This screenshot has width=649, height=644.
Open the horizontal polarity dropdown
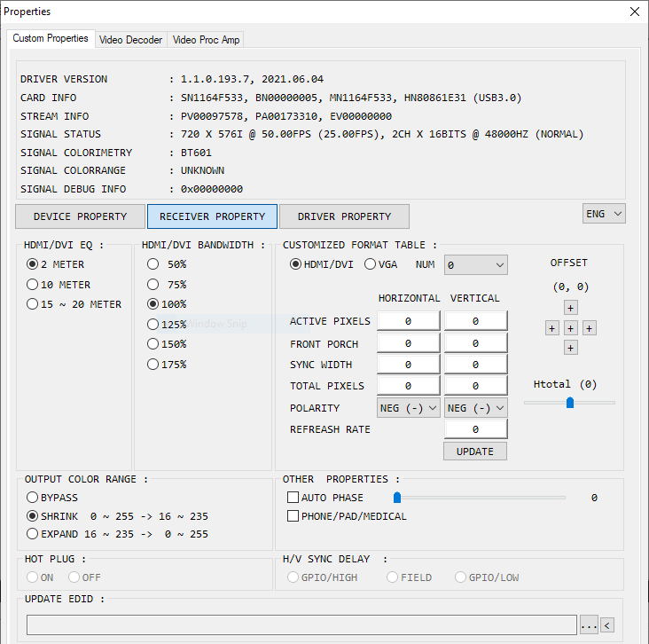pyautogui.click(x=409, y=408)
